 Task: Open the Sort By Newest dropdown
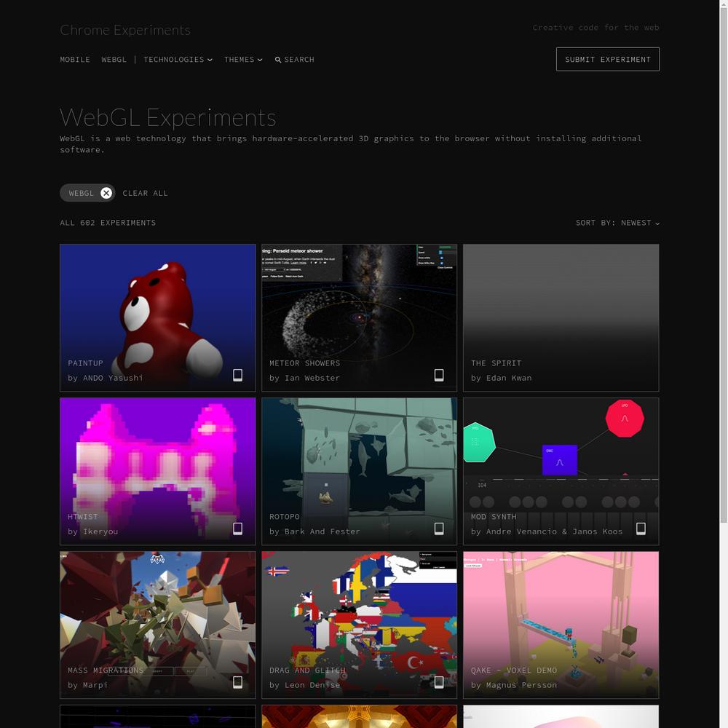(617, 223)
